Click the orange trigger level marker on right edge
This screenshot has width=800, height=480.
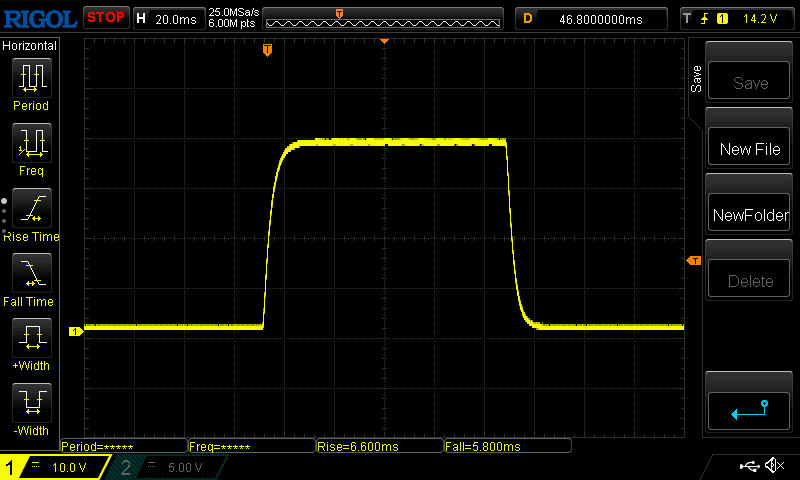(x=693, y=261)
